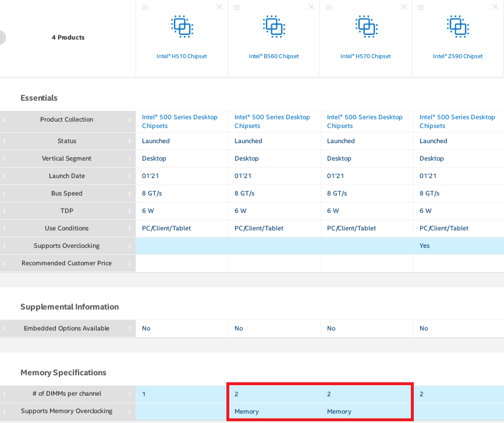Click right chevron on Bus Speed row

130,194
